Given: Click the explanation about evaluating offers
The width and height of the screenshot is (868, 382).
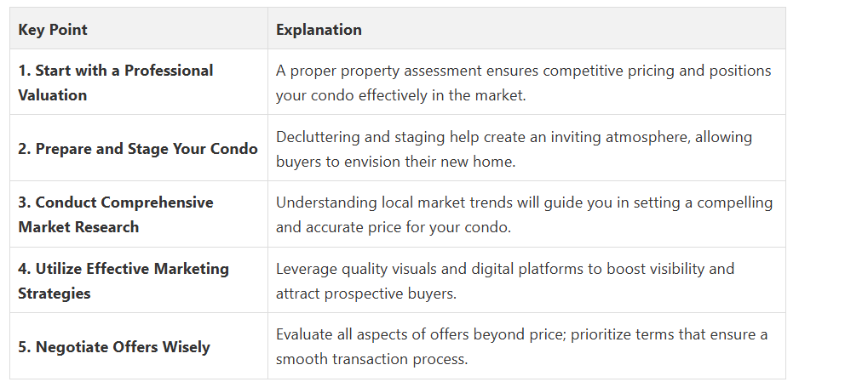Looking at the screenshot, I should 521,346.
